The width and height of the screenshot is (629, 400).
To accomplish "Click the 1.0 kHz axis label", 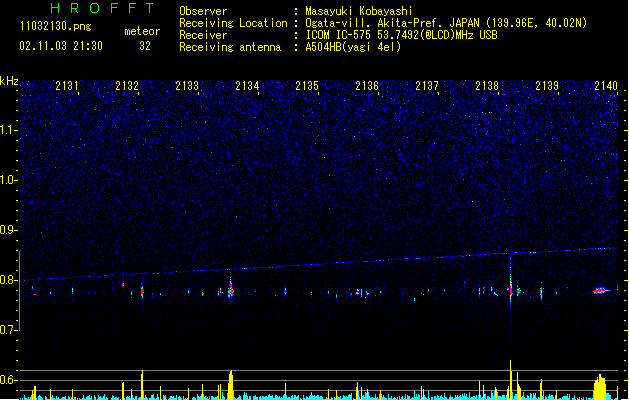I will (9, 180).
